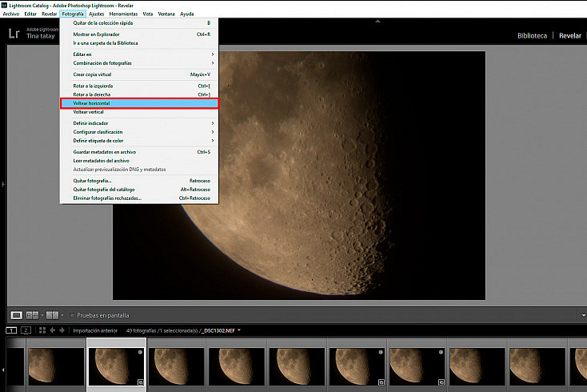587x392 pixels.
Task: Click the quick collection dot on selected thumbnail
Action: pyautogui.click(x=141, y=352)
